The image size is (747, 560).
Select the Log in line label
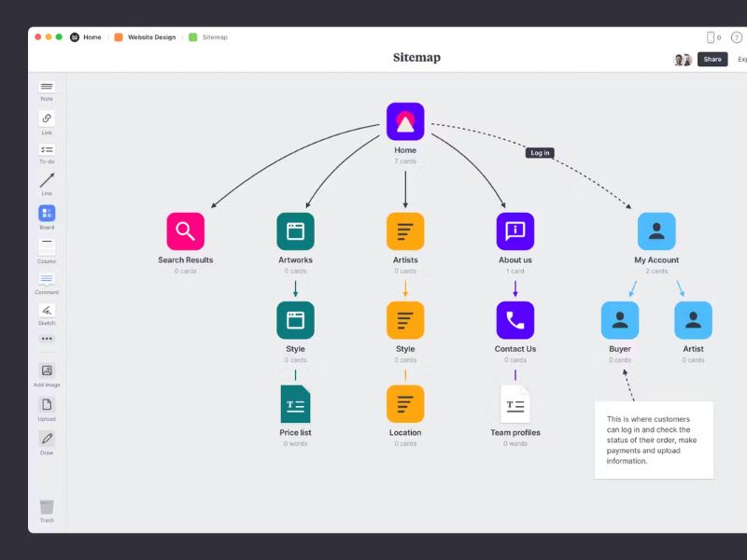540,153
